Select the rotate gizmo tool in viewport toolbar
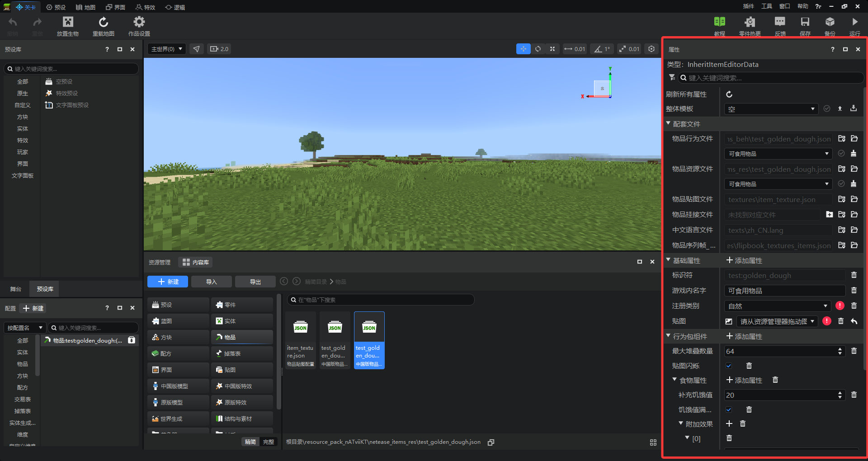The height and width of the screenshot is (461, 868). tap(538, 49)
